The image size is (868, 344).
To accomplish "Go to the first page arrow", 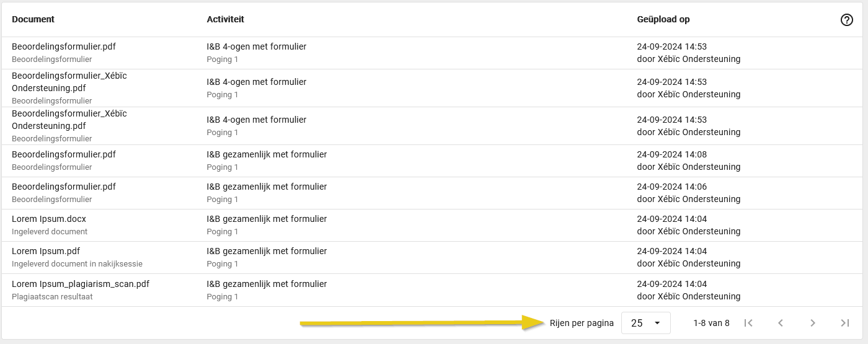I will pos(748,323).
